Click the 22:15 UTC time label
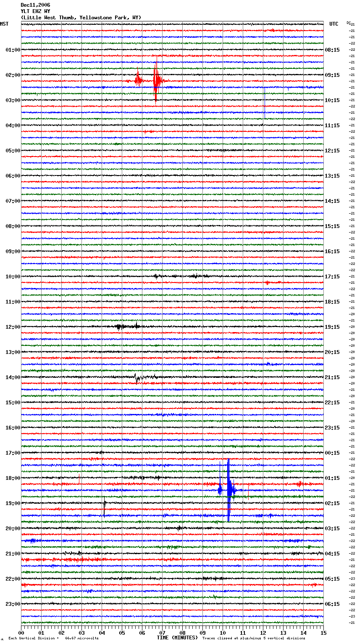The image size is (357, 644). coord(332,403)
